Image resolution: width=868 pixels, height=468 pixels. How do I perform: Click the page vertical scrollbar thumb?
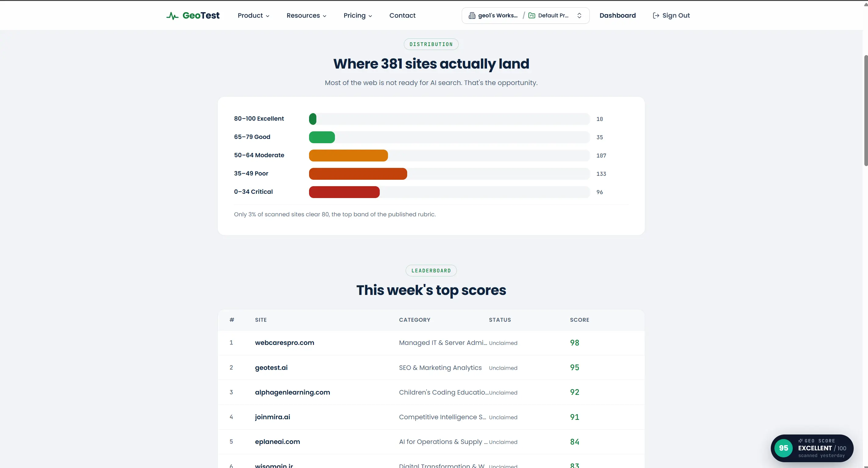point(866,111)
